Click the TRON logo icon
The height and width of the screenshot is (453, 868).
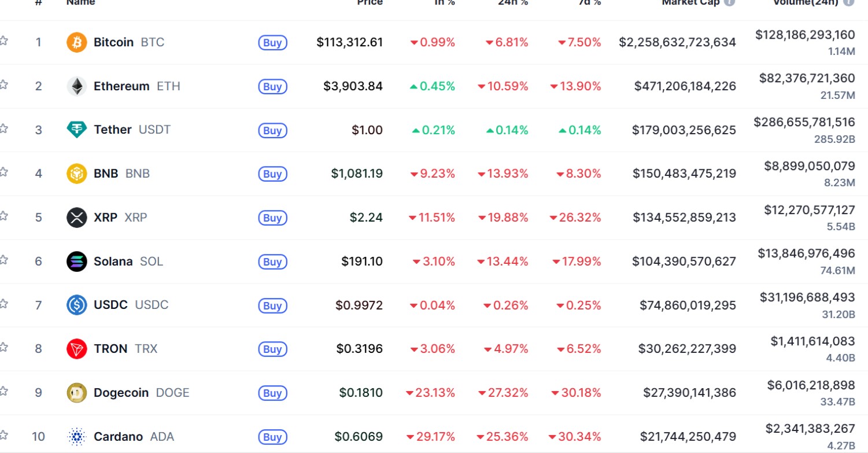(x=77, y=349)
